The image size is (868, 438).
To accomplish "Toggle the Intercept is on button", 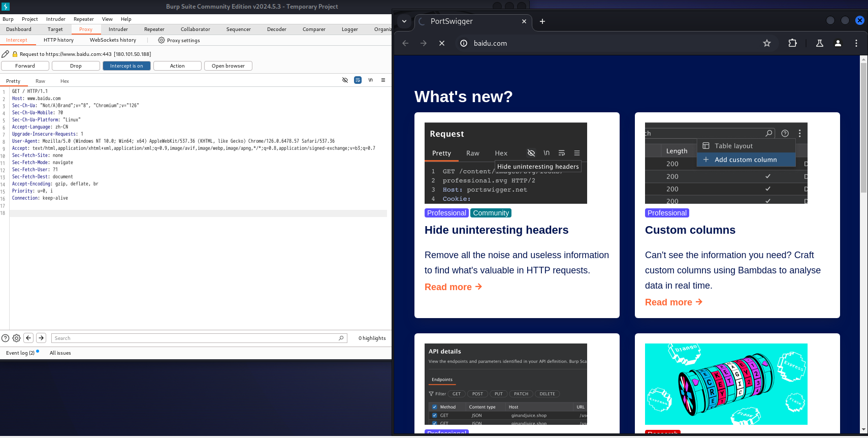I will (126, 66).
